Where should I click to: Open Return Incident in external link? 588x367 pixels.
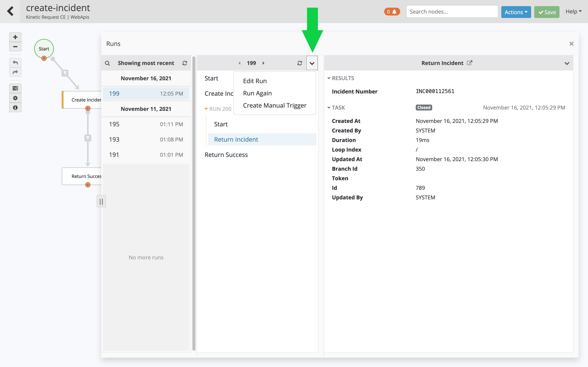point(470,63)
